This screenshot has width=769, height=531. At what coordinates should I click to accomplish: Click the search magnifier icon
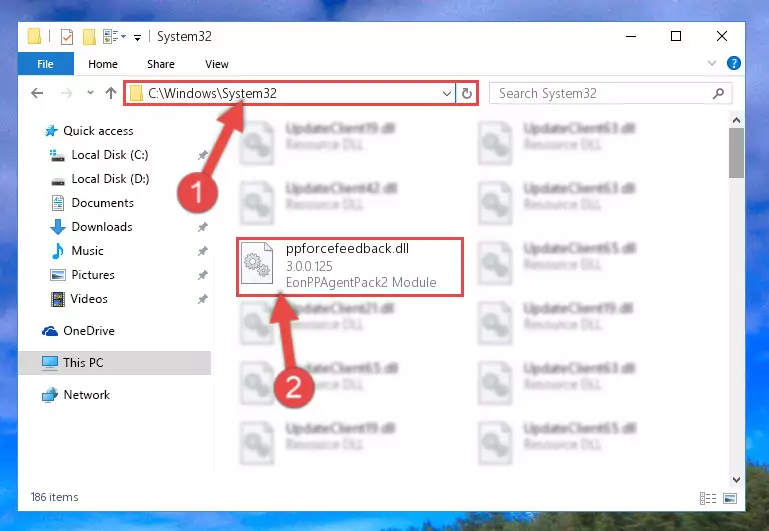pos(718,93)
